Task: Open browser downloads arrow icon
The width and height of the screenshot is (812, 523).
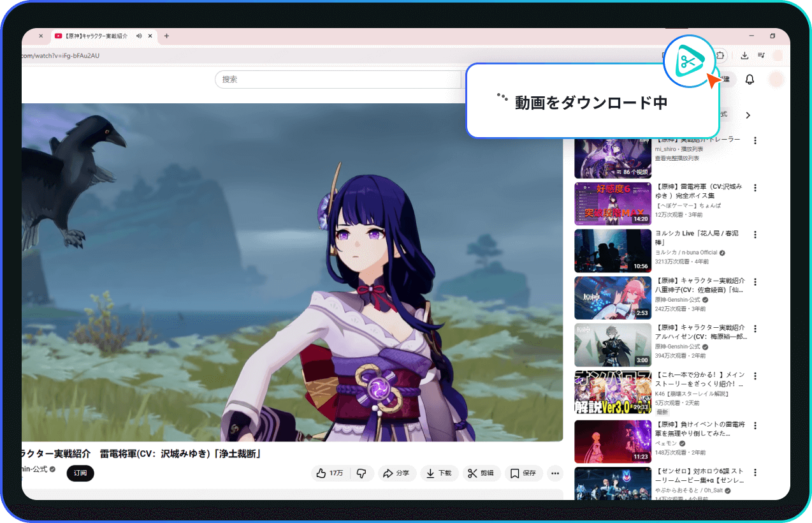Action: tap(744, 55)
